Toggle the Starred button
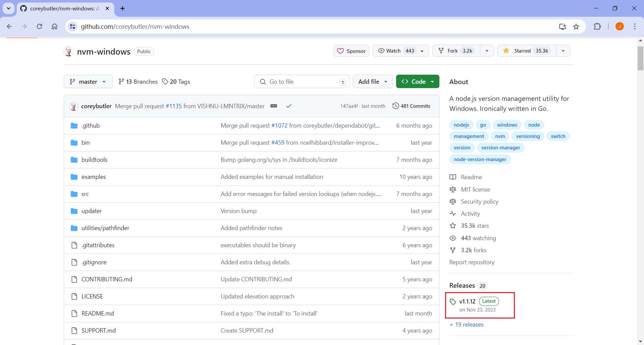The width and height of the screenshot is (644, 345). pos(527,51)
